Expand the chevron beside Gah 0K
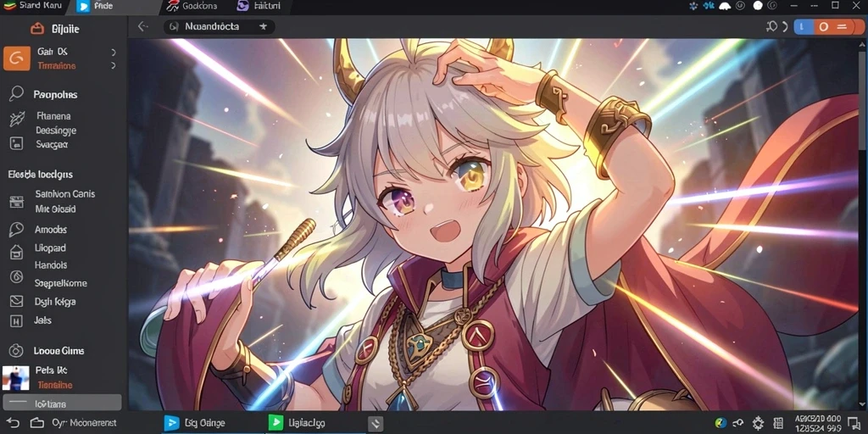This screenshot has height=434, width=868. click(114, 52)
